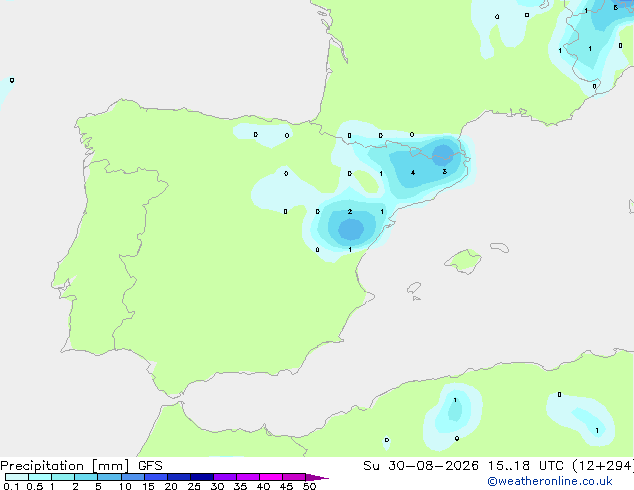Click the "Precipitation [mm]" title text
Screen dimensions: 634x490
65,466
